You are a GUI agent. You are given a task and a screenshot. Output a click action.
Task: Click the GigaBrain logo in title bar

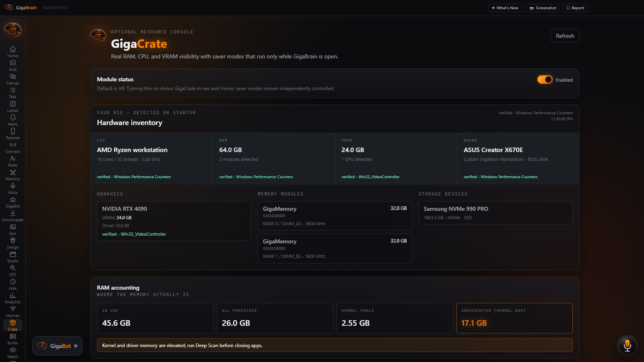21,8
